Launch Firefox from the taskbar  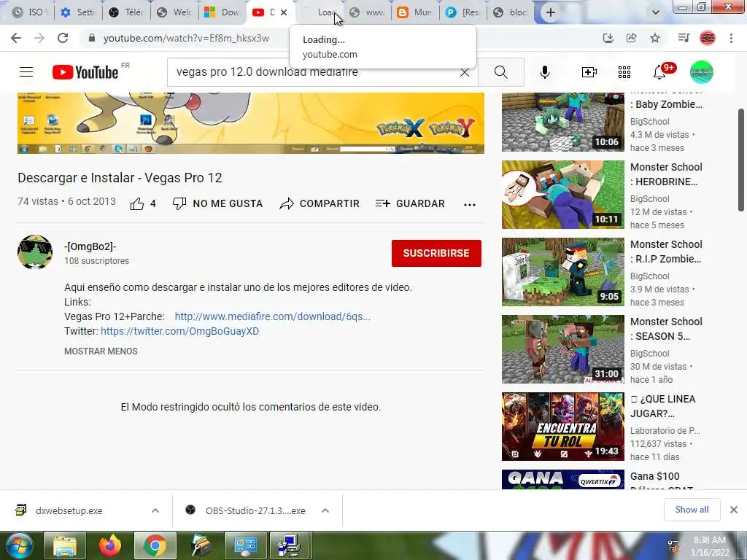(109, 545)
